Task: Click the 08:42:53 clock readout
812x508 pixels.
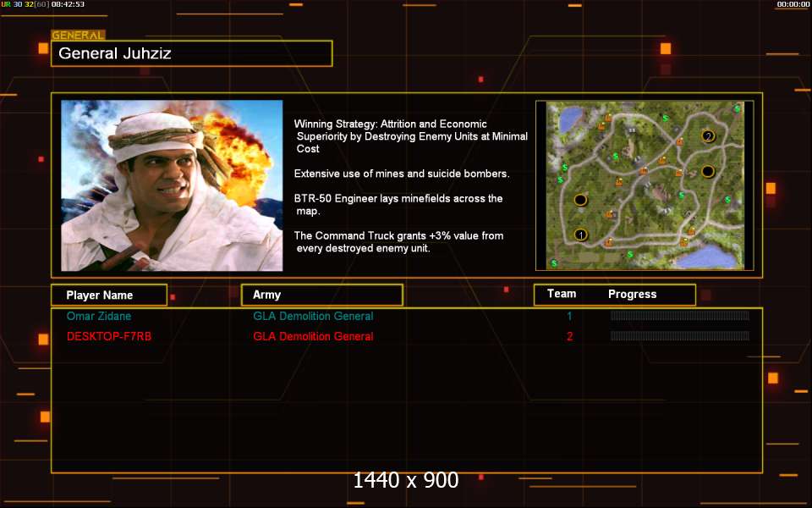Action: (68, 4)
